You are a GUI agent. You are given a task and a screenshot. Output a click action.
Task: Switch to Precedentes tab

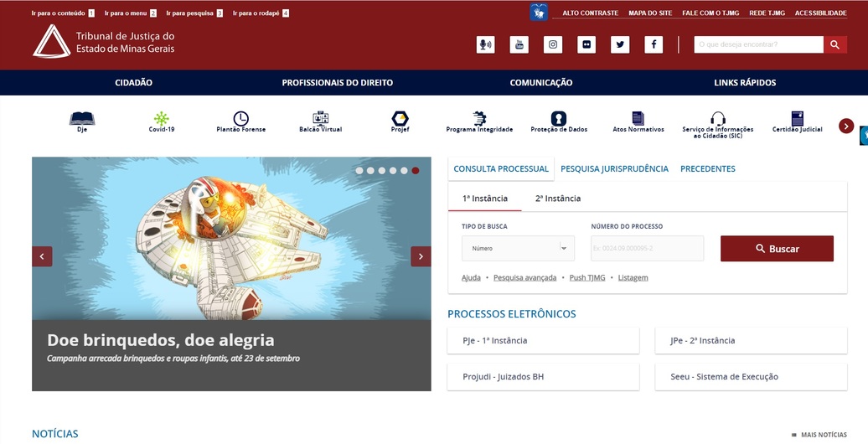(x=707, y=169)
